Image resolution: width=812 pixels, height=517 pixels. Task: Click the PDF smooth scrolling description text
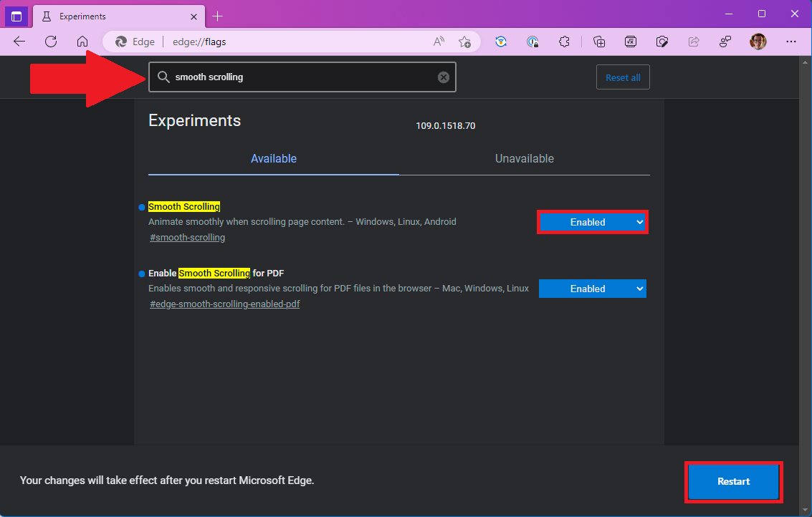(x=339, y=289)
